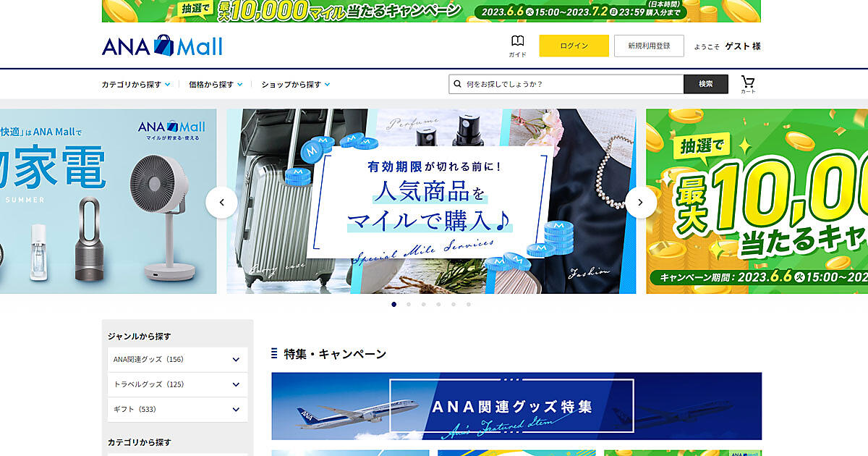Jump to third carousel slide dot
Viewport: 868px width, 456px height.
[424, 305]
